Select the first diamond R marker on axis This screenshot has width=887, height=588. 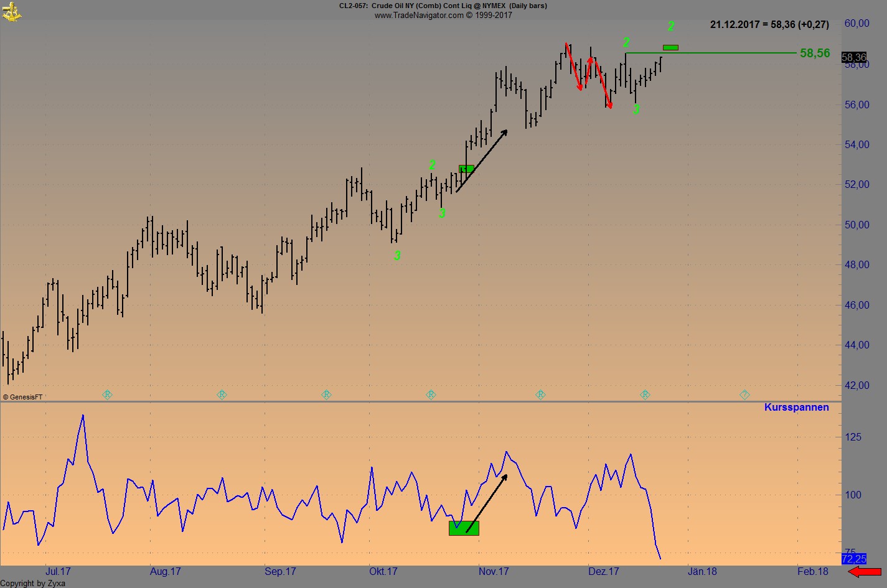tap(107, 394)
